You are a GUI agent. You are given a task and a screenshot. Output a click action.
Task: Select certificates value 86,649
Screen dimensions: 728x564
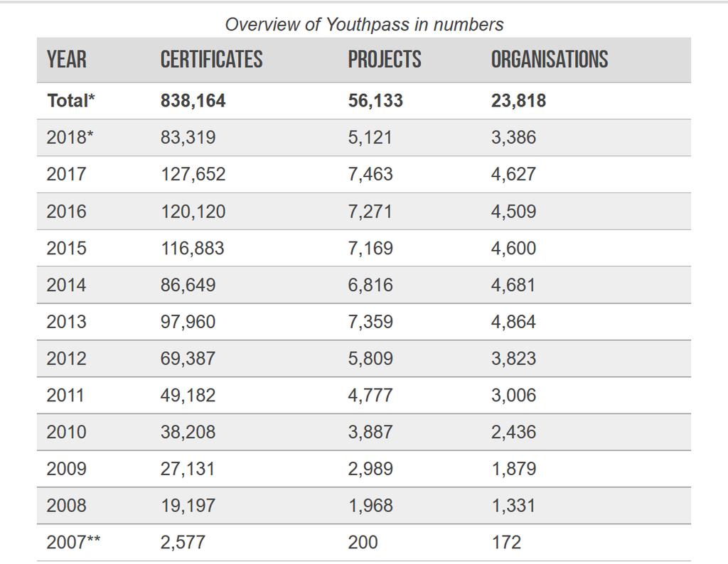(188, 285)
